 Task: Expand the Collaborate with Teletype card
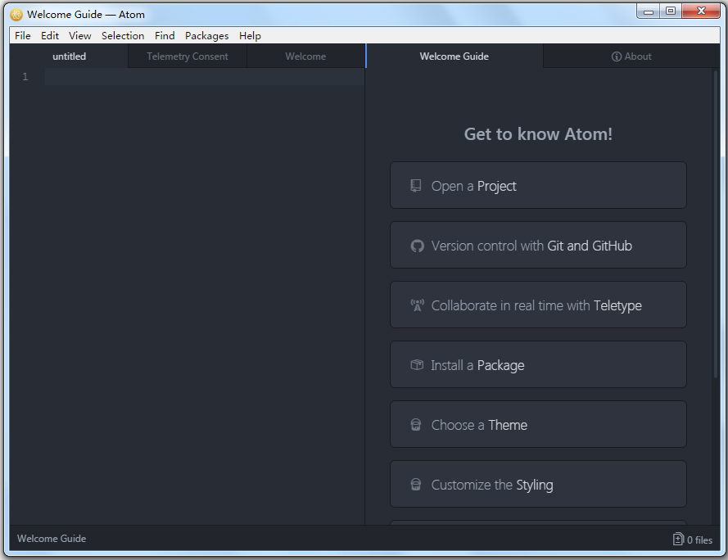tap(538, 305)
